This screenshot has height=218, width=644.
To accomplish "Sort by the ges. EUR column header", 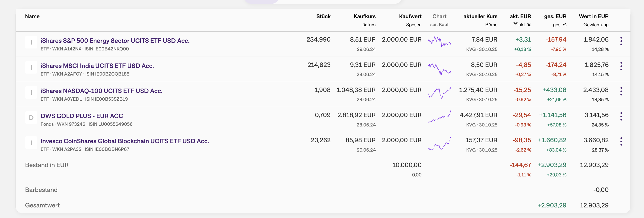I will click(555, 16).
